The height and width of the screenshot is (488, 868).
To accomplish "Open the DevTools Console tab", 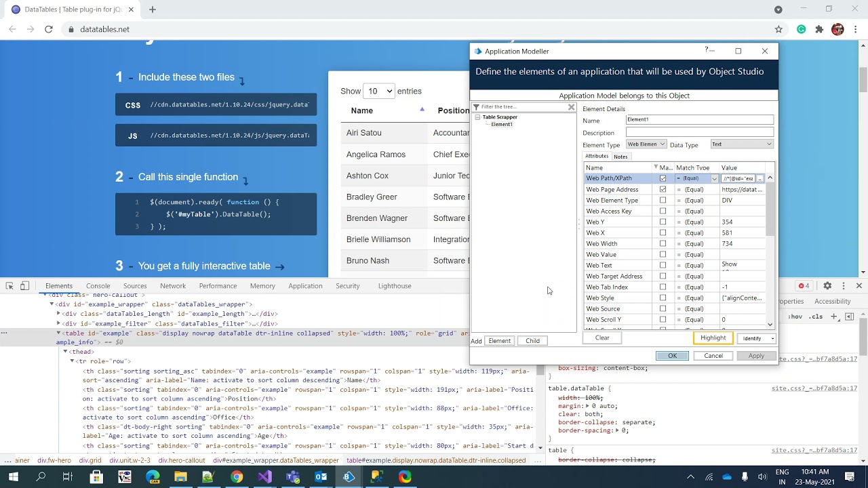I will (98, 286).
